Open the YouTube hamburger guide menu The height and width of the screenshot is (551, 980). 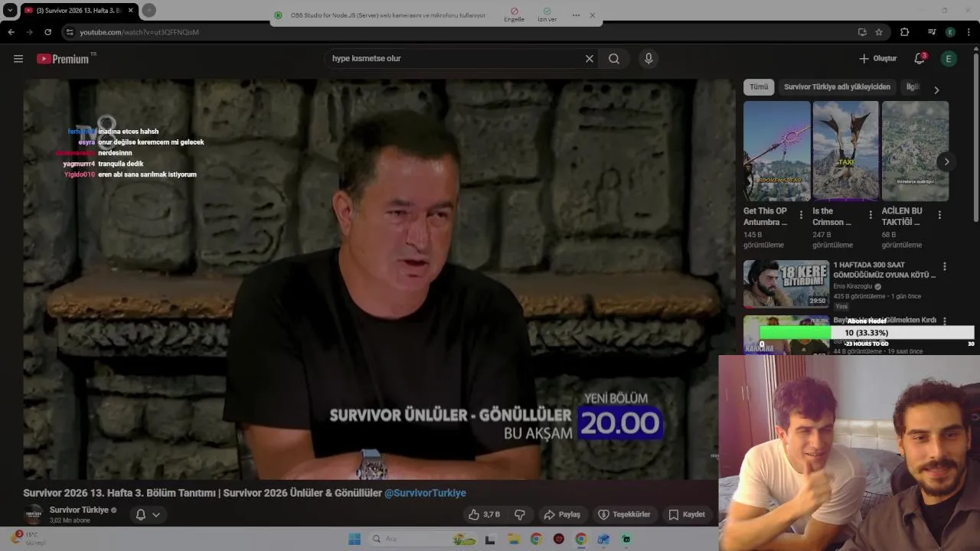(18, 59)
